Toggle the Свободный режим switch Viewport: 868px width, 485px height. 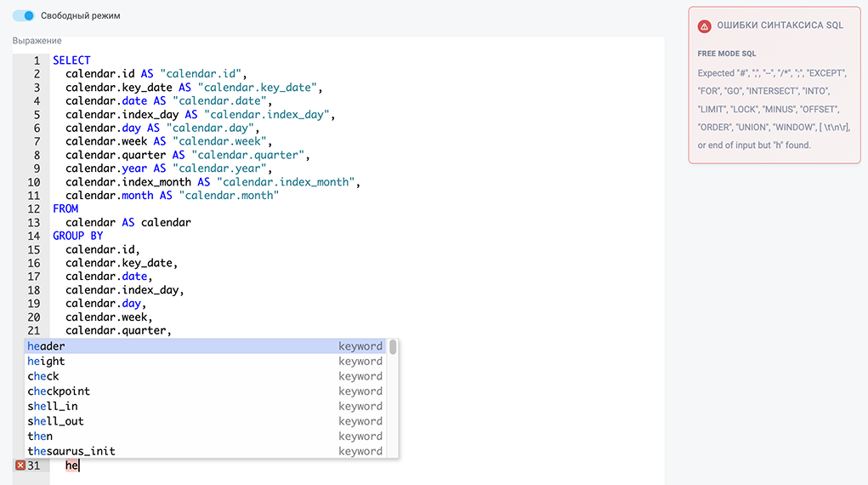point(24,15)
